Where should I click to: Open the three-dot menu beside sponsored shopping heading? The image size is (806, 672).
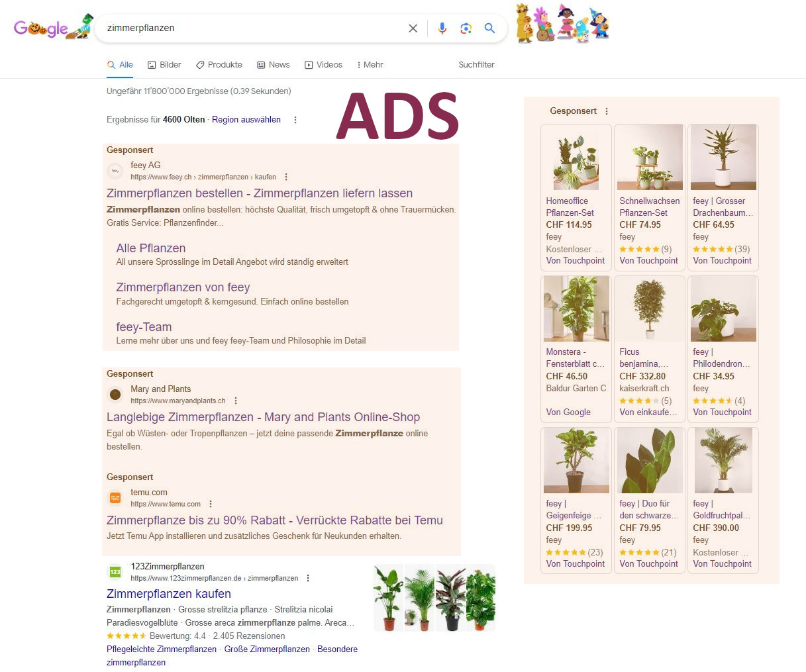click(607, 111)
